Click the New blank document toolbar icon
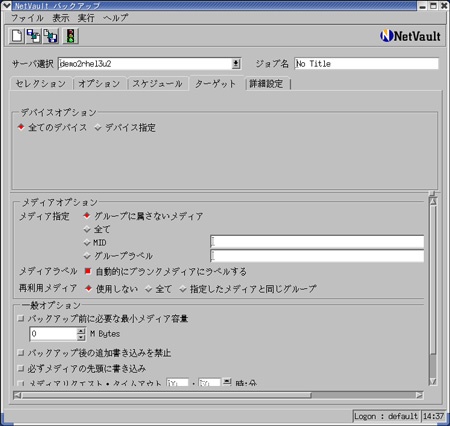The image size is (450, 426). pos(17,36)
